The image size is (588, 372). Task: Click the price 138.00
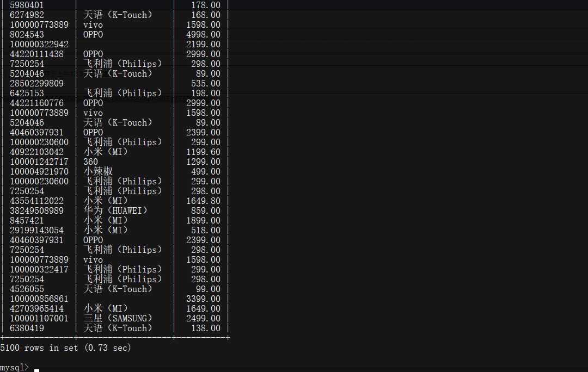pos(205,328)
